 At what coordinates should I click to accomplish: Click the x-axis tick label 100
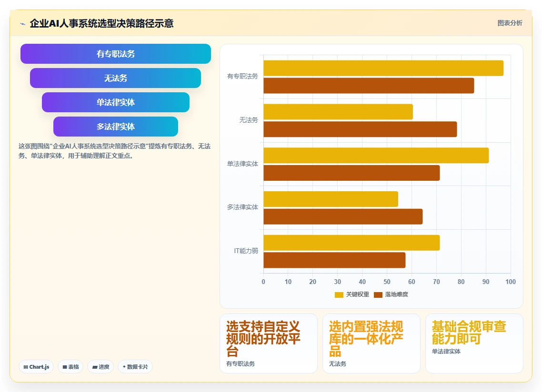[x=511, y=282]
